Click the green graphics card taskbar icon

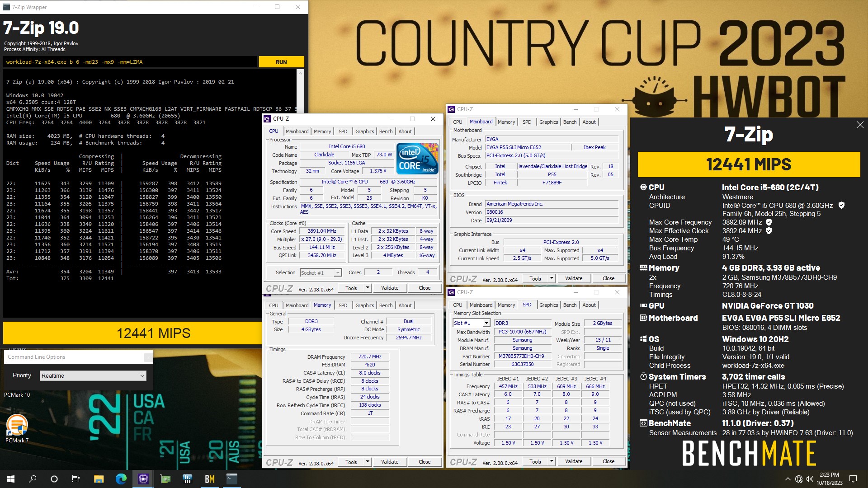pos(165,479)
